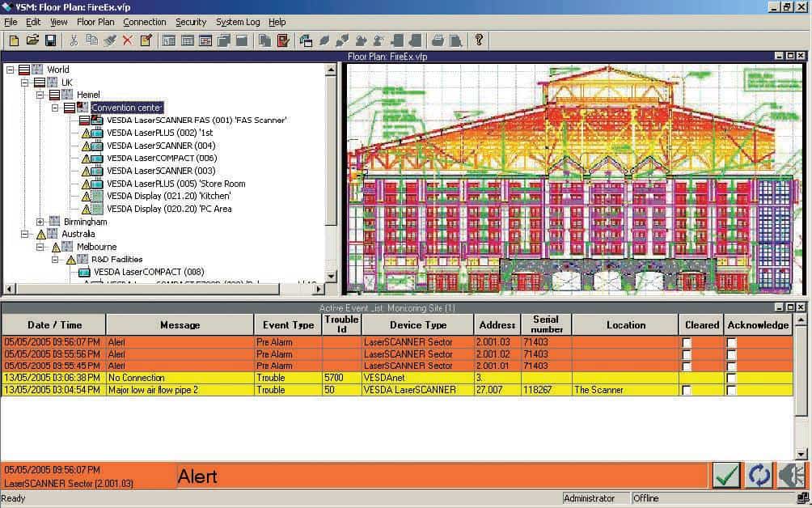Tick Acknowledge for the 09:56:07 PM alert

tap(731, 343)
